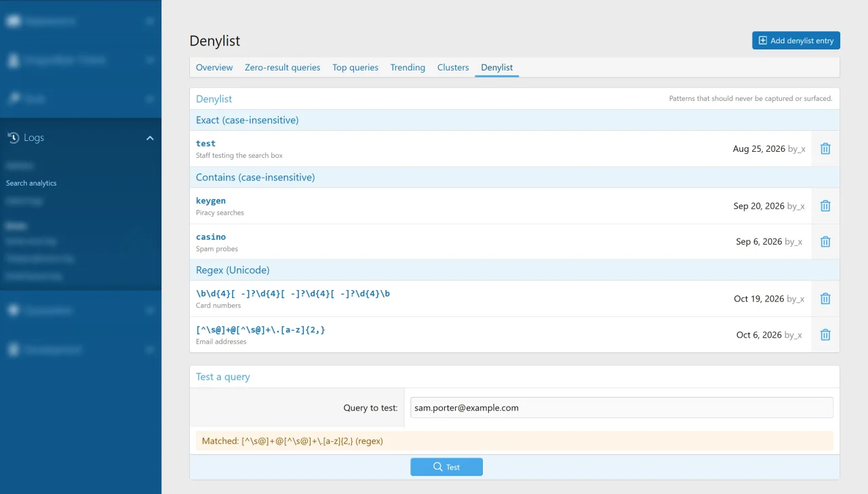Click trash icon for the keygen entry
Image resolution: width=868 pixels, height=494 pixels.
click(x=825, y=206)
